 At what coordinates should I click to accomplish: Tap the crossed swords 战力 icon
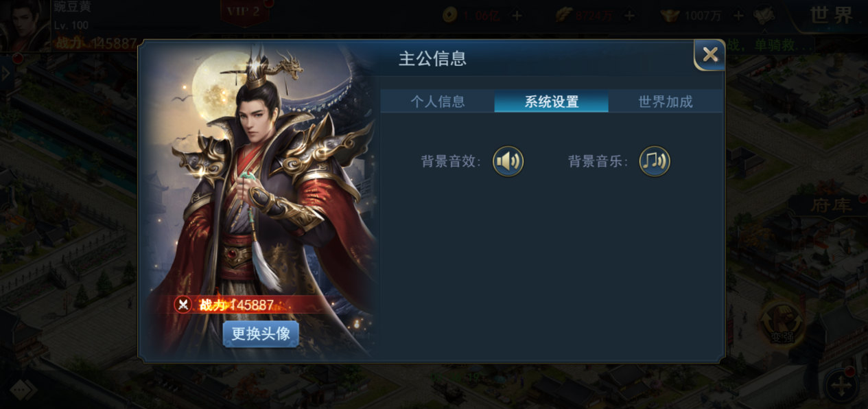pyautogui.click(x=183, y=305)
